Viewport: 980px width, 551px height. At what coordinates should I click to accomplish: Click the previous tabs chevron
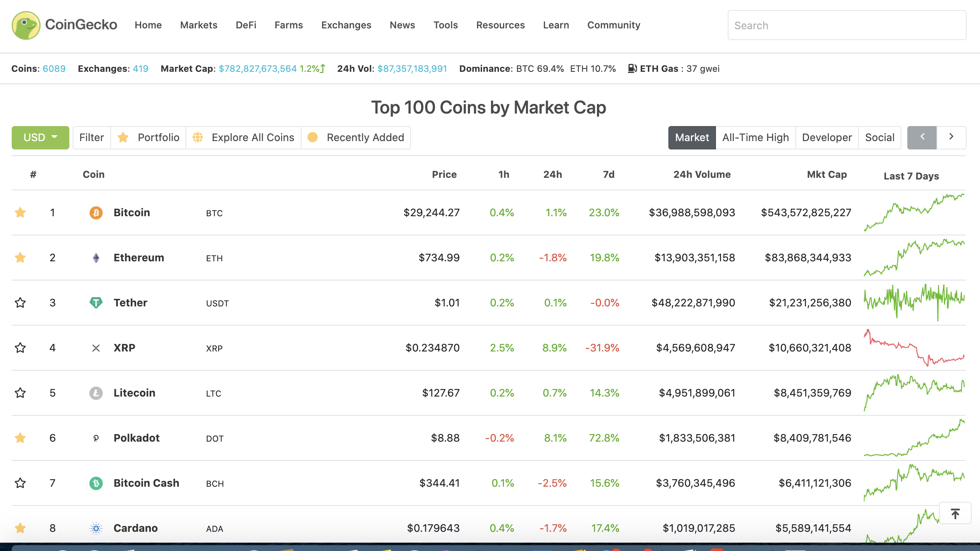[x=922, y=138]
